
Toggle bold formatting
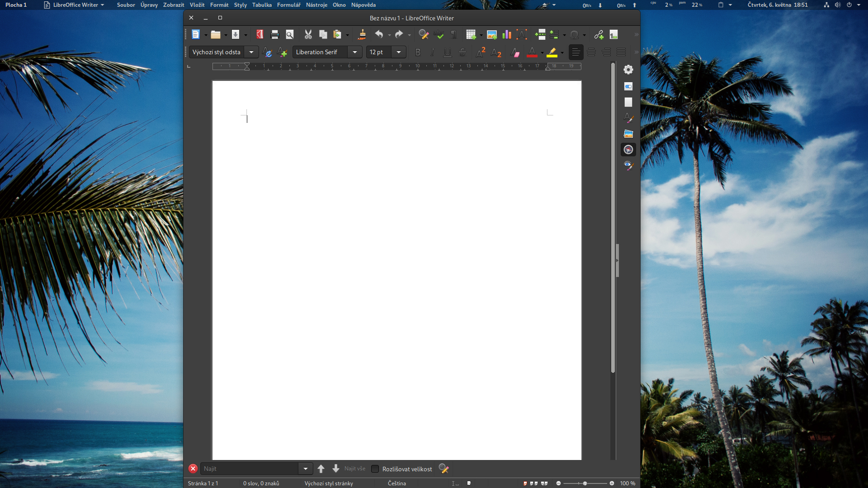point(418,52)
